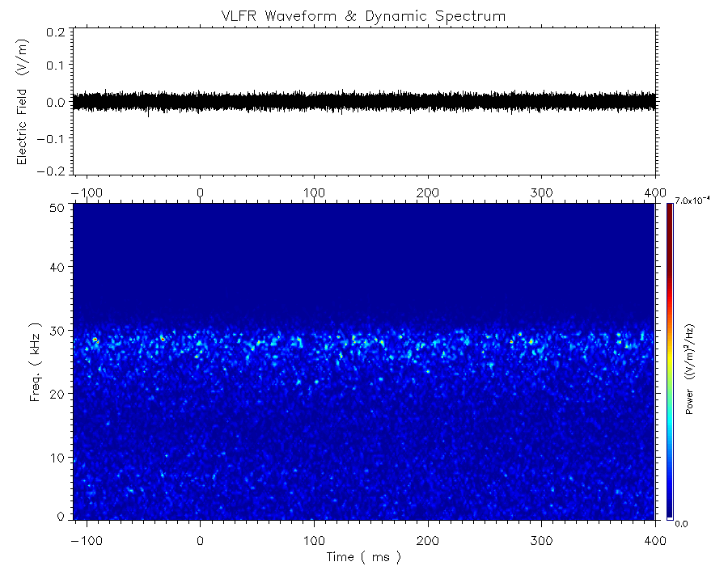728x566 pixels.
Task: Click the empty dark blue region above 40 kHz
Action: (364, 259)
